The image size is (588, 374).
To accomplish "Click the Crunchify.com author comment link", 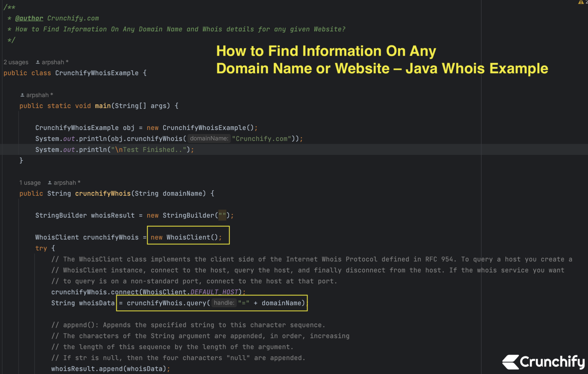I will [x=73, y=18].
